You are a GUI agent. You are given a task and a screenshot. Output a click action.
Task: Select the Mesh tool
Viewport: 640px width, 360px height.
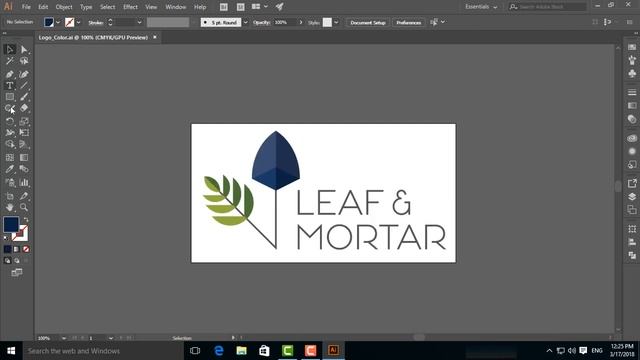(10, 158)
